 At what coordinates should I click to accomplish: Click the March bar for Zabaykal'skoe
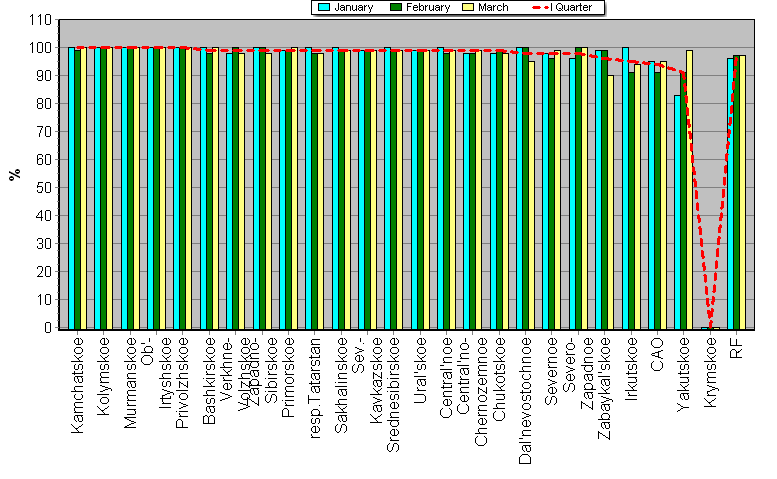(x=610, y=203)
